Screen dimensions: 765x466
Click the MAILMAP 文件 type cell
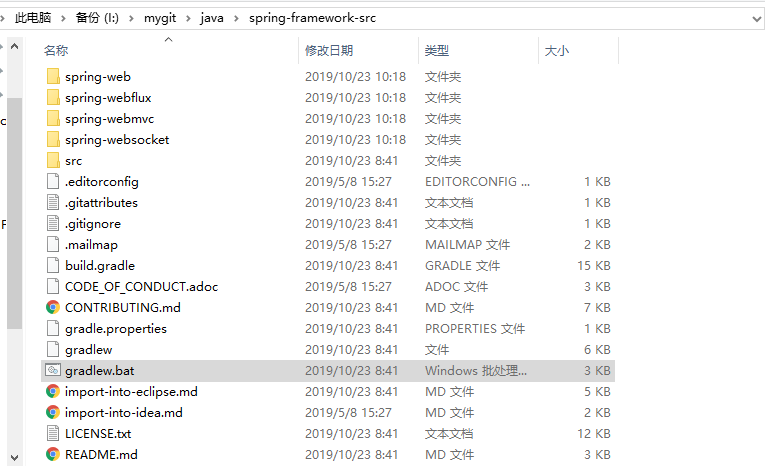[x=467, y=244]
